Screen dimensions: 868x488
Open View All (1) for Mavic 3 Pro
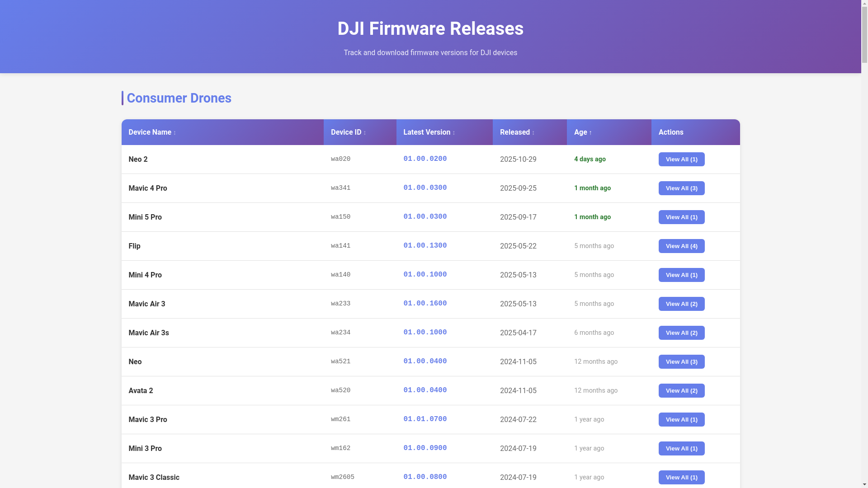pyautogui.click(x=681, y=420)
